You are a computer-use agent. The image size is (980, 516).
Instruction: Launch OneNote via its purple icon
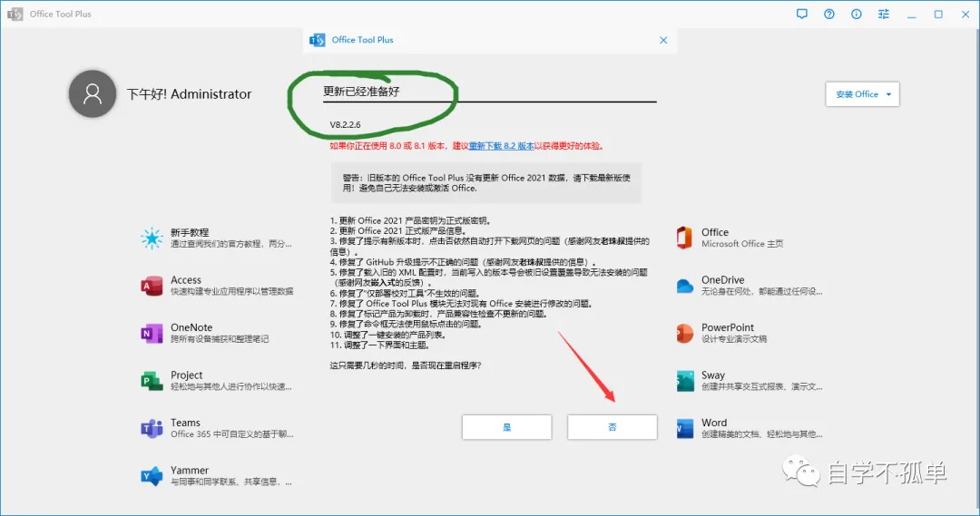click(152, 333)
